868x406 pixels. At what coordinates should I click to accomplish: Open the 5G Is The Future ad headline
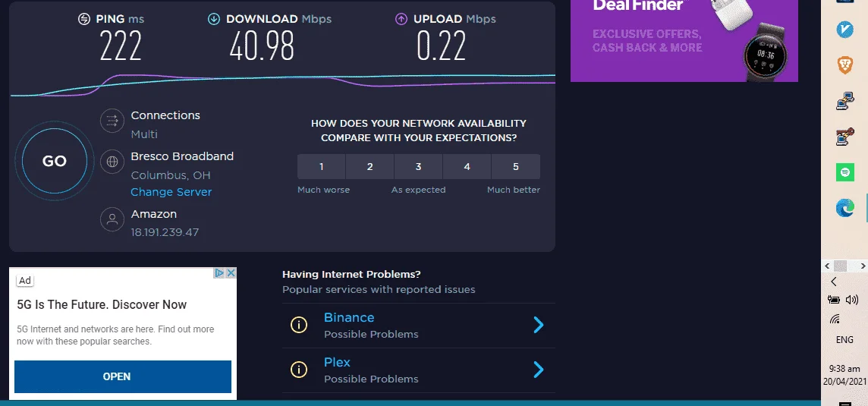tap(102, 304)
